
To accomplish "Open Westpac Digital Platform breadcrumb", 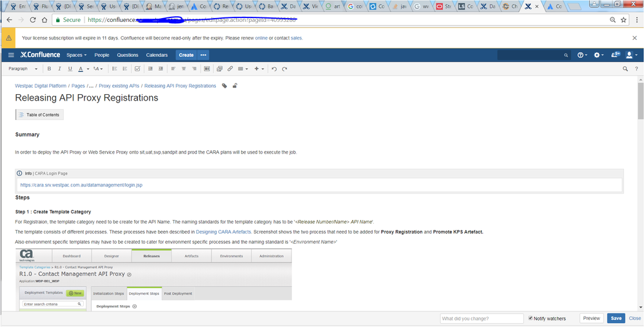I will point(41,86).
